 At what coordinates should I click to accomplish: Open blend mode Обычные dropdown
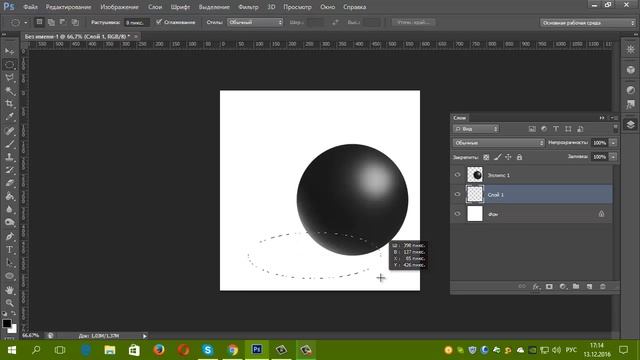coord(498,143)
